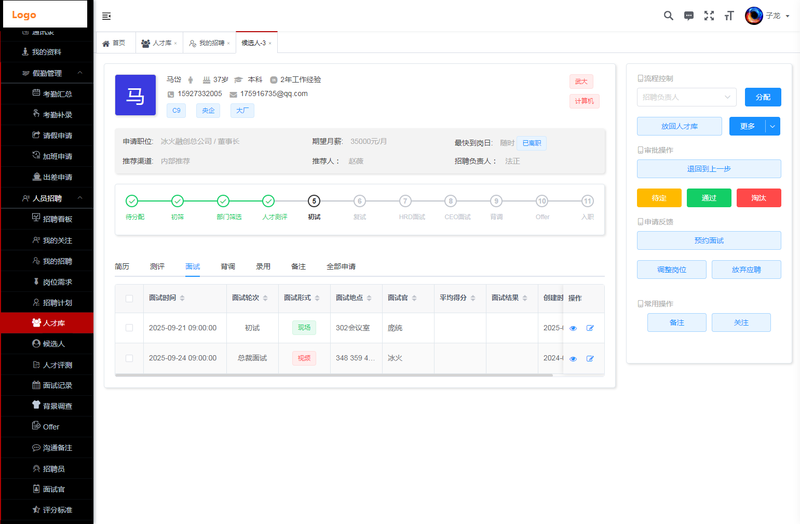
Task: Click the orange 待定 button
Action: [x=659, y=198]
